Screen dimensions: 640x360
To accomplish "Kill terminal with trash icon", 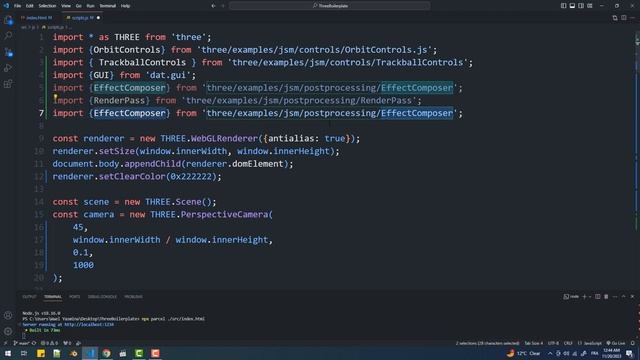I will tap(606, 297).
